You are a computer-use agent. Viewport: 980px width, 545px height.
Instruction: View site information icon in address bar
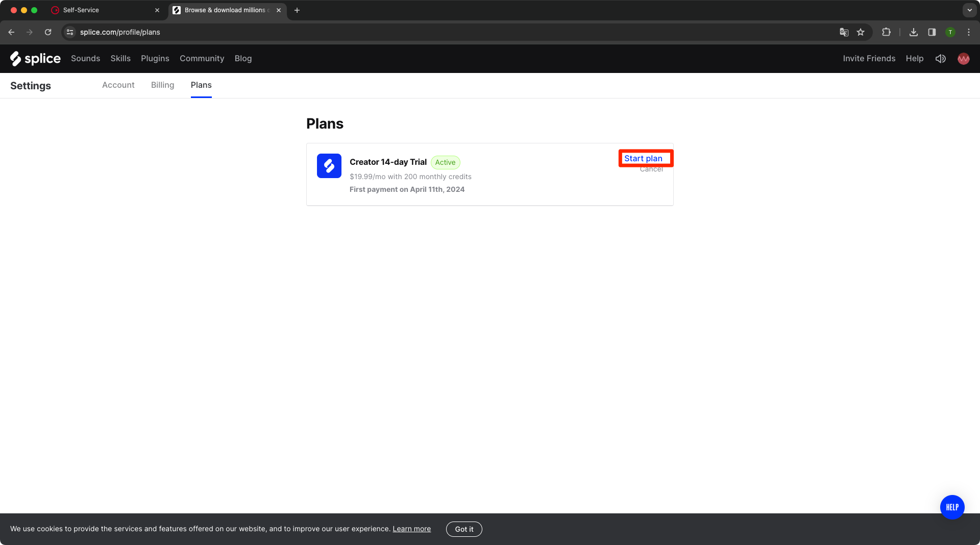tap(70, 32)
